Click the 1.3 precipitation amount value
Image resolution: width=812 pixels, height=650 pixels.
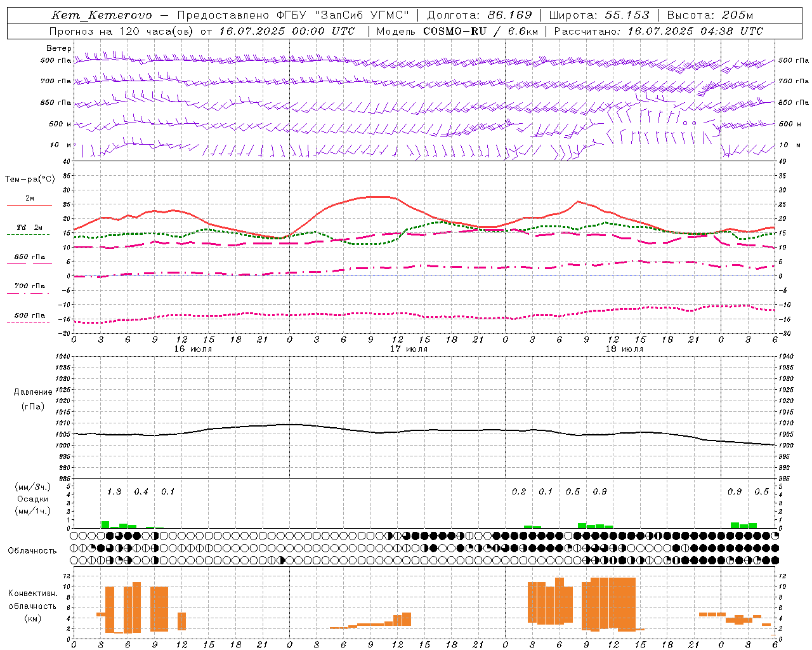pyautogui.click(x=114, y=492)
